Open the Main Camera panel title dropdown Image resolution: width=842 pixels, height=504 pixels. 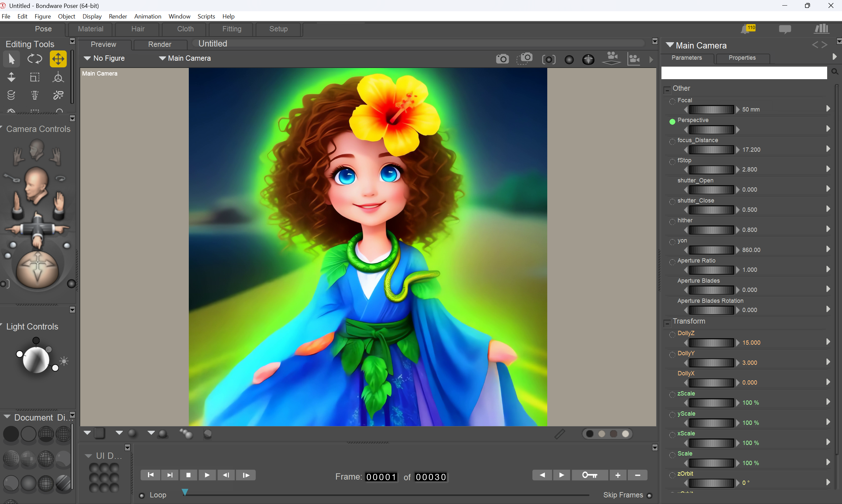[x=670, y=45]
